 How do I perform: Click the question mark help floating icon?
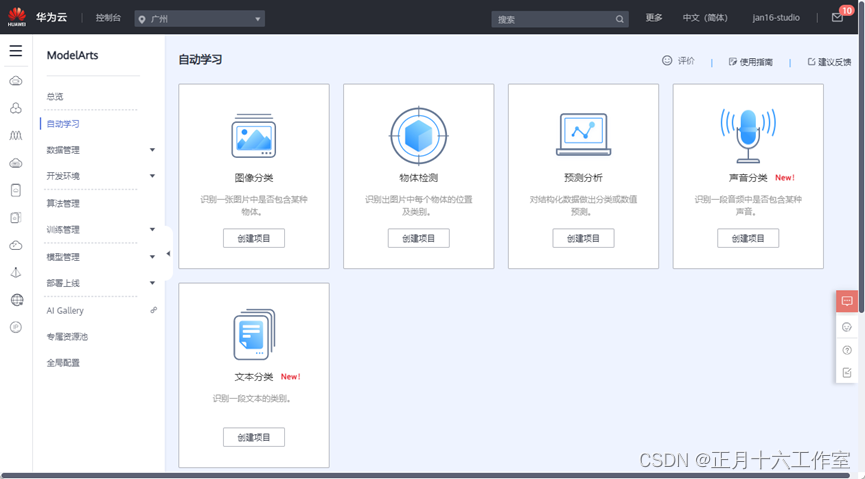coord(847,350)
